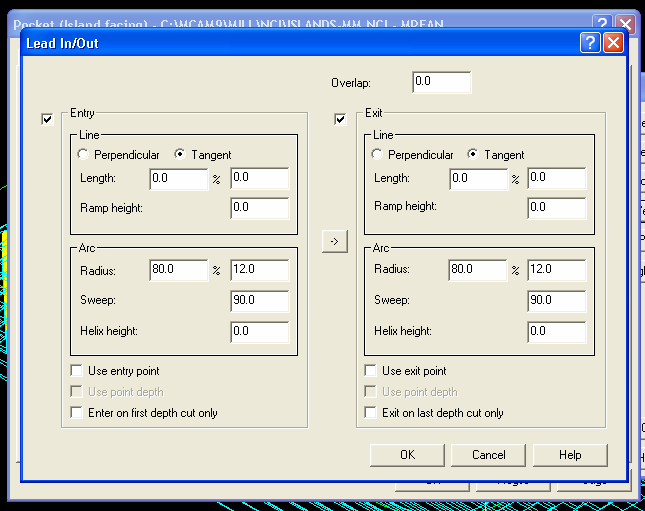Viewport: 645px width, 511px height.
Task: Click the Cancel button
Action: 488,455
